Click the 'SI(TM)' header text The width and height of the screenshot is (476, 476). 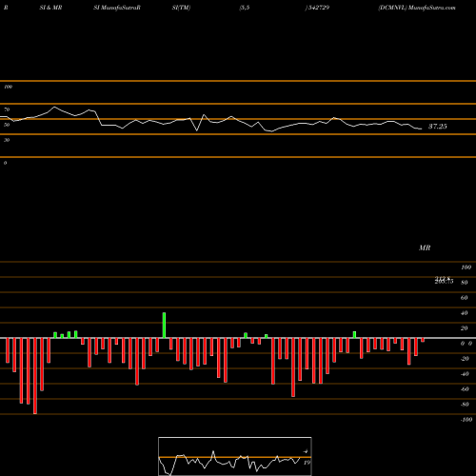click(x=181, y=8)
